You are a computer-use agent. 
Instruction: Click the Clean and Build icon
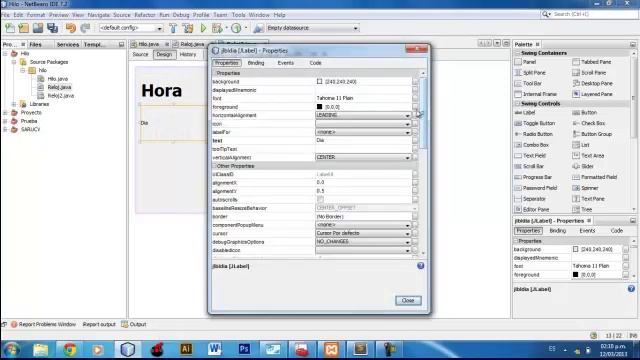click(188, 28)
